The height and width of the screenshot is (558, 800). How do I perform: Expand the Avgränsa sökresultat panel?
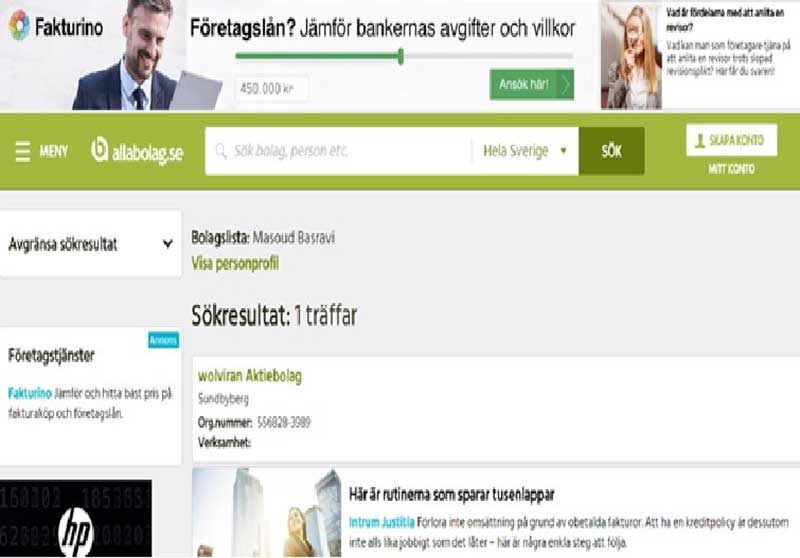tap(167, 243)
